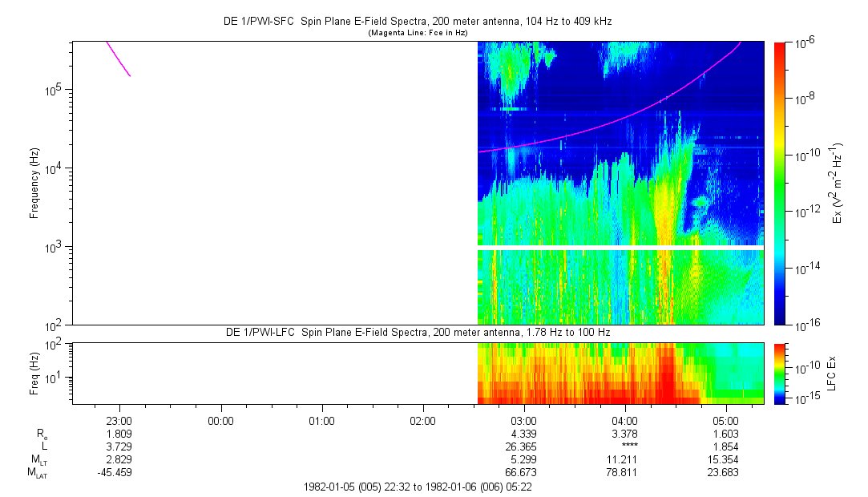Click the Magenta Line Fce subtitle
Viewport: 868px width, 497px height.
tap(417, 33)
